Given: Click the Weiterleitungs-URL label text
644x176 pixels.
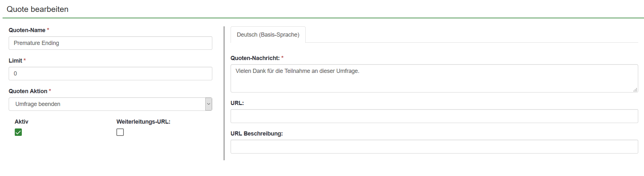Looking at the screenshot, I should (x=143, y=122).
